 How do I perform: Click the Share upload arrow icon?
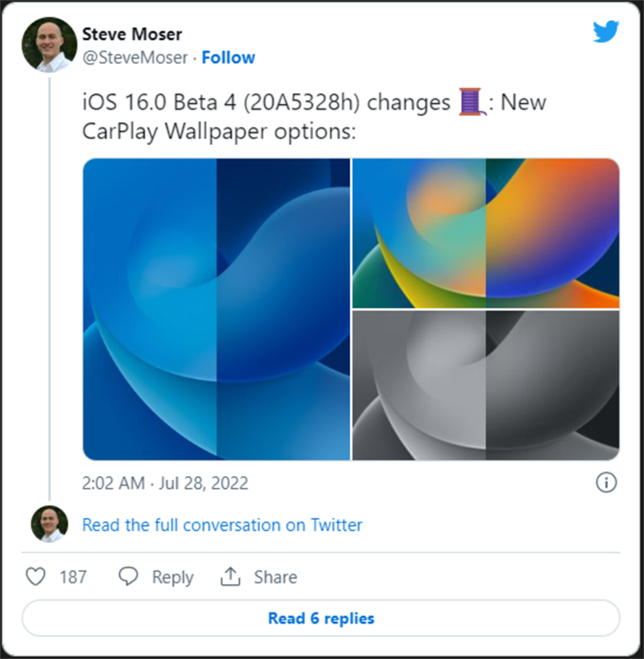pyautogui.click(x=230, y=577)
